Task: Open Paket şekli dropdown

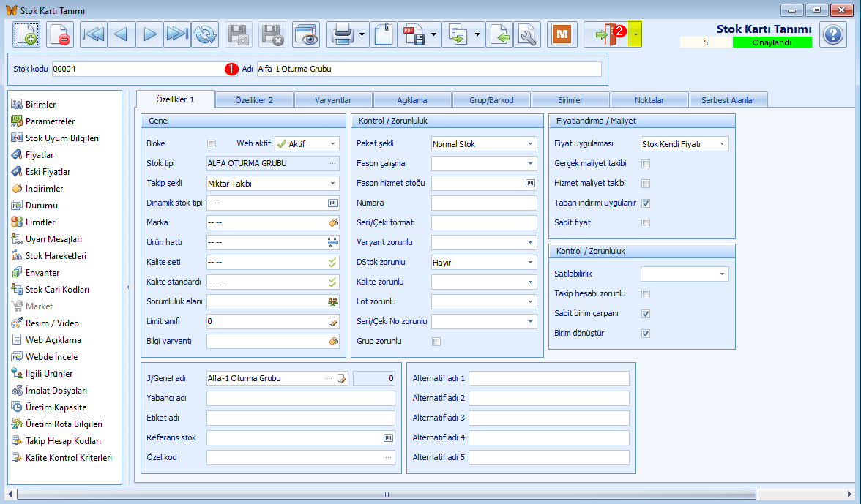Action: click(530, 143)
